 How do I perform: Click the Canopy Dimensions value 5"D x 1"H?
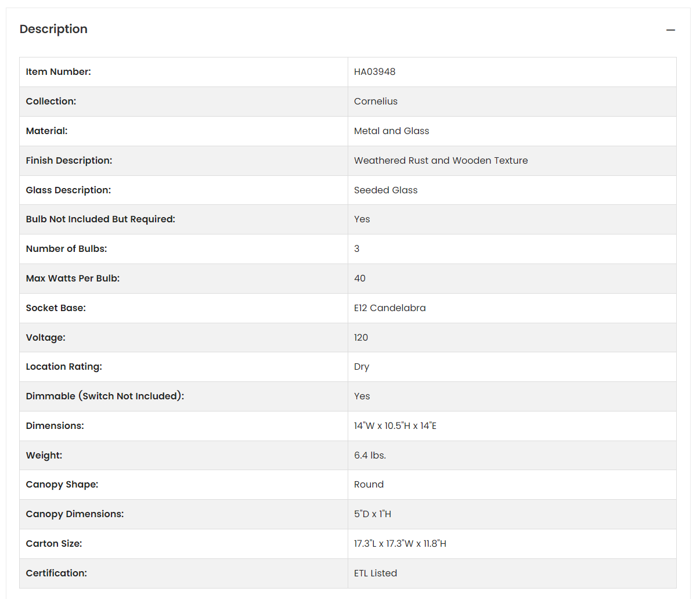point(373,514)
